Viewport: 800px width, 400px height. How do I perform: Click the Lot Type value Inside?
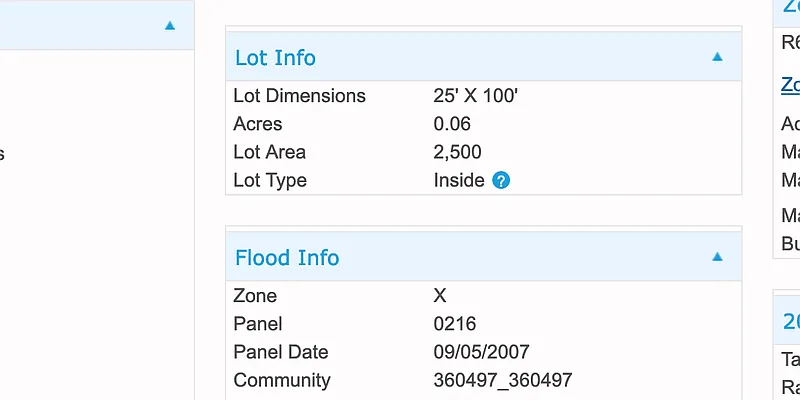pos(459,181)
